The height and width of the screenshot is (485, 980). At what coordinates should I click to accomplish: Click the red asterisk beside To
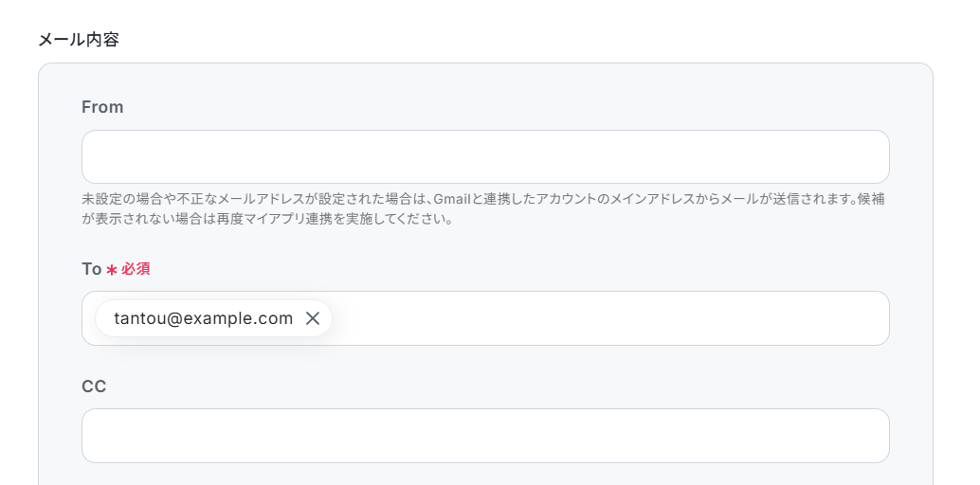[112, 270]
